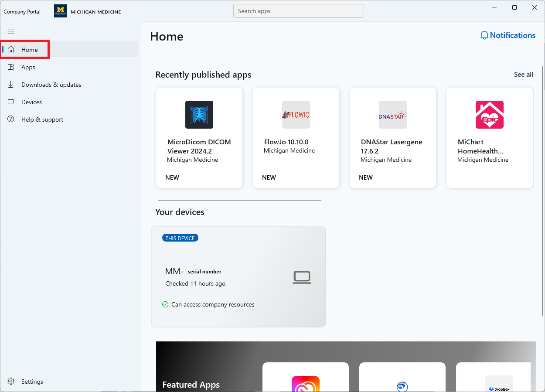Select the DNAStar Lasergene icon
Image resolution: width=545 pixels, height=392 pixels.
393,115
